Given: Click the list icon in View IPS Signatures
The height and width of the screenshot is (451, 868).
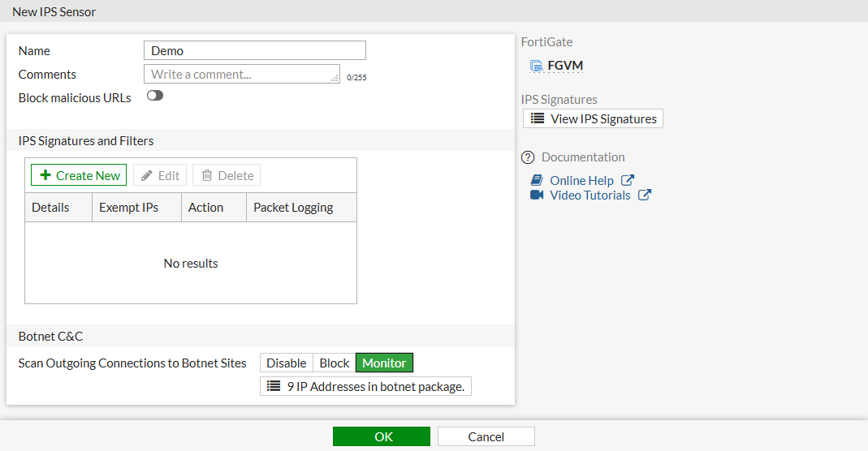Looking at the screenshot, I should (537, 118).
